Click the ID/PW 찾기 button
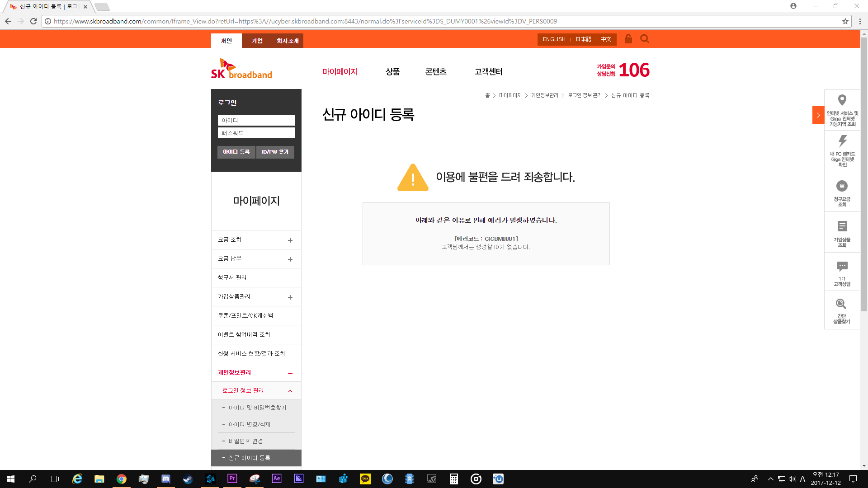 pos(275,152)
